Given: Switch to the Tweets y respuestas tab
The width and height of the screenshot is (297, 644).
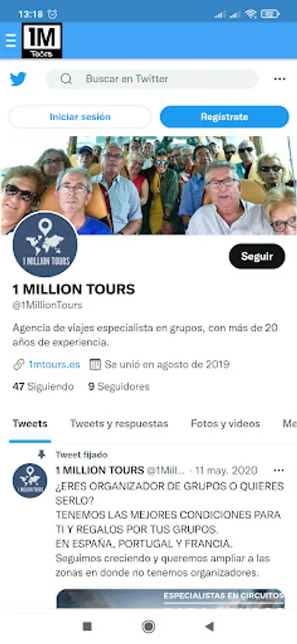Looking at the screenshot, I should (x=119, y=424).
